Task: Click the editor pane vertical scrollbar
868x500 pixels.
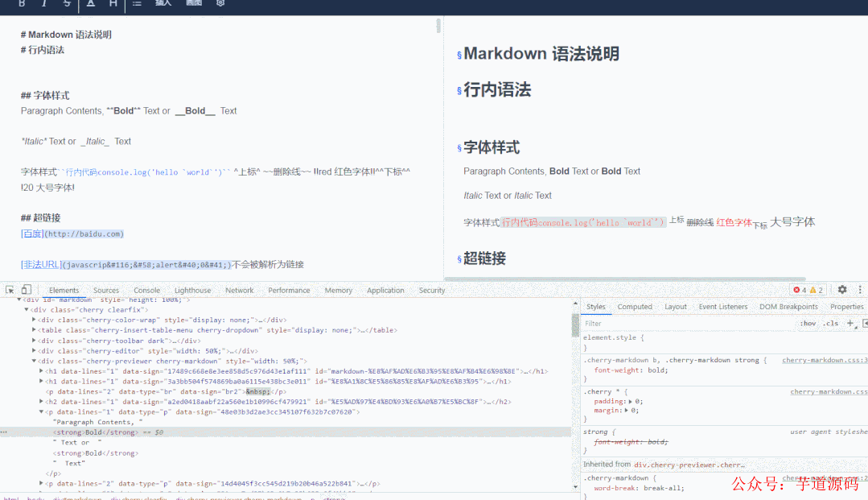Action: click(438, 26)
